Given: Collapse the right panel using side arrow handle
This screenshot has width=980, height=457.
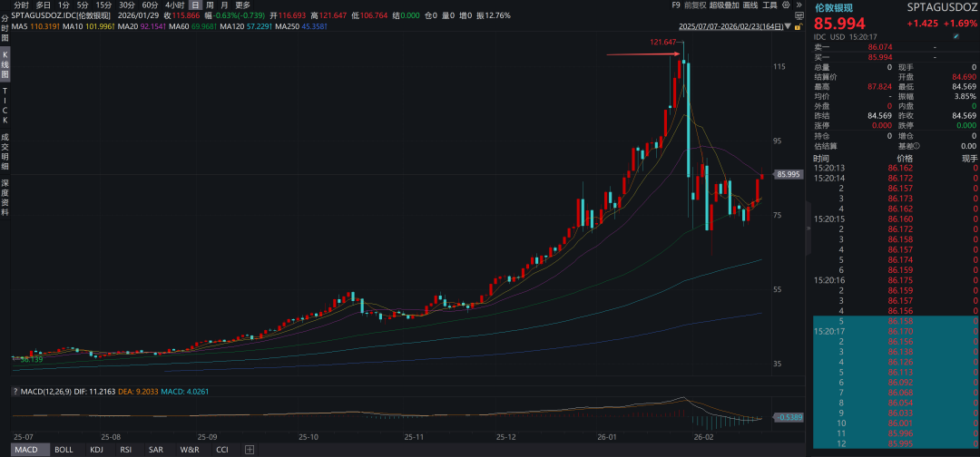Looking at the screenshot, I should point(808,228).
